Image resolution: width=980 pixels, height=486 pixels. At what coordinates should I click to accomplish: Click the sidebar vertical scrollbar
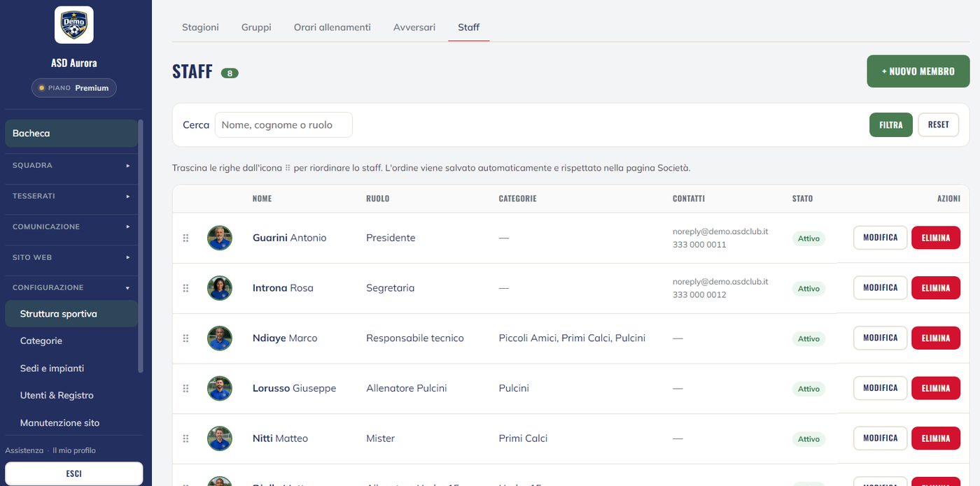pos(141,245)
